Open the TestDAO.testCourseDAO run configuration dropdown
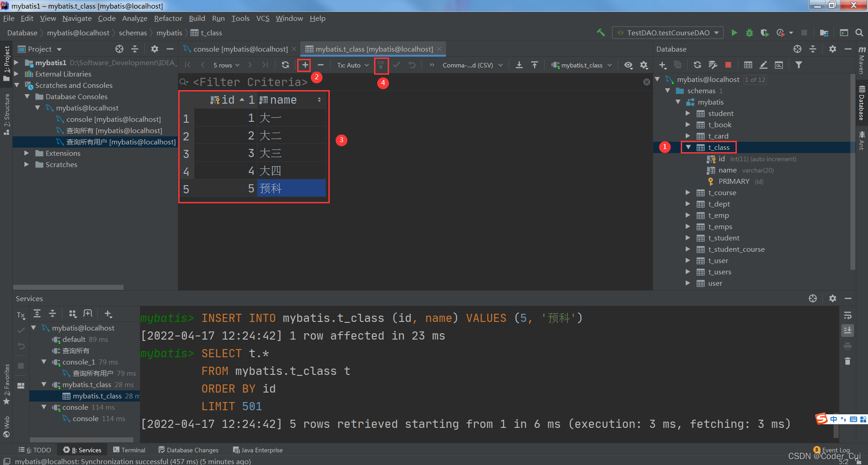This screenshot has width=868, height=465. [x=668, y=33]
